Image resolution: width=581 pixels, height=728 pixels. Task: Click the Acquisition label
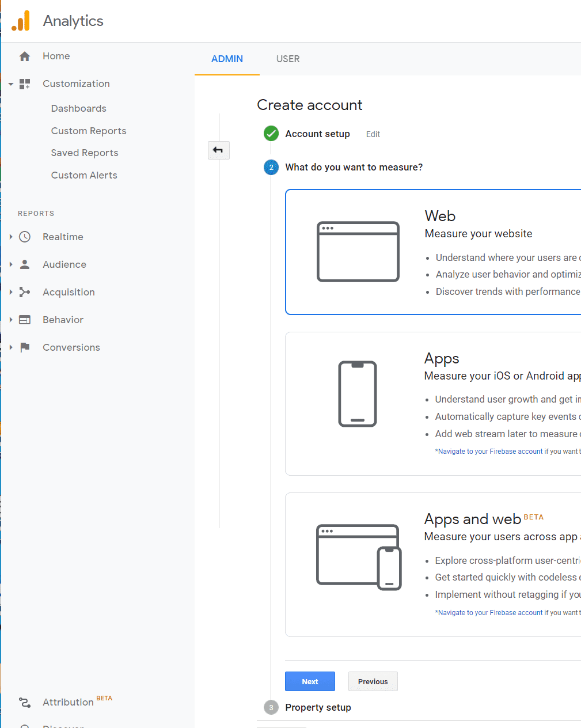[69, 292]
